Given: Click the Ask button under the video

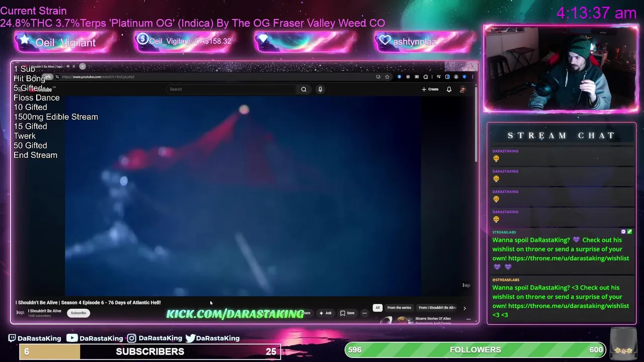Looking at the screenshot, I should 325,313.
